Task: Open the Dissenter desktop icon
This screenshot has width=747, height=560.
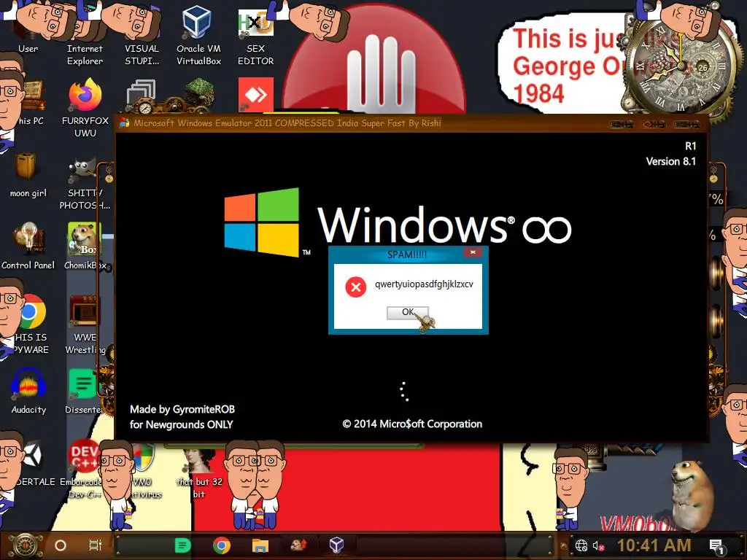Action: coord(84,391)
